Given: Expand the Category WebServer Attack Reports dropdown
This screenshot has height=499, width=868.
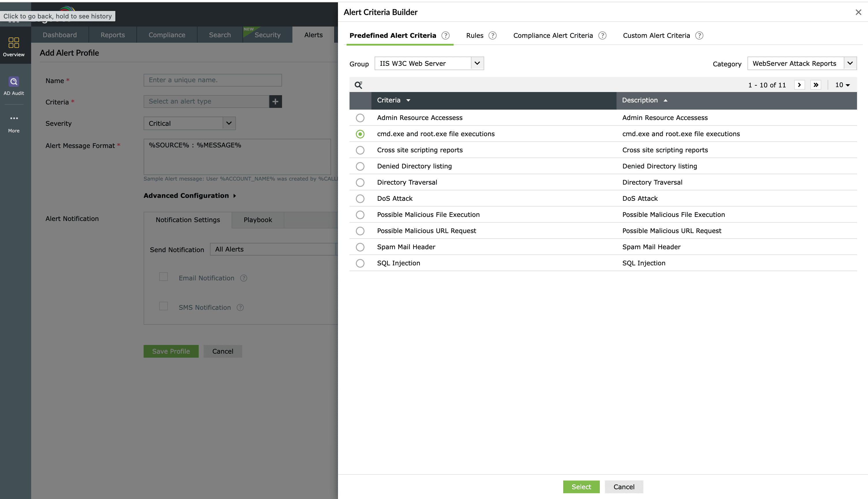Looking at the screenshot, I should [x=802, y=63].
